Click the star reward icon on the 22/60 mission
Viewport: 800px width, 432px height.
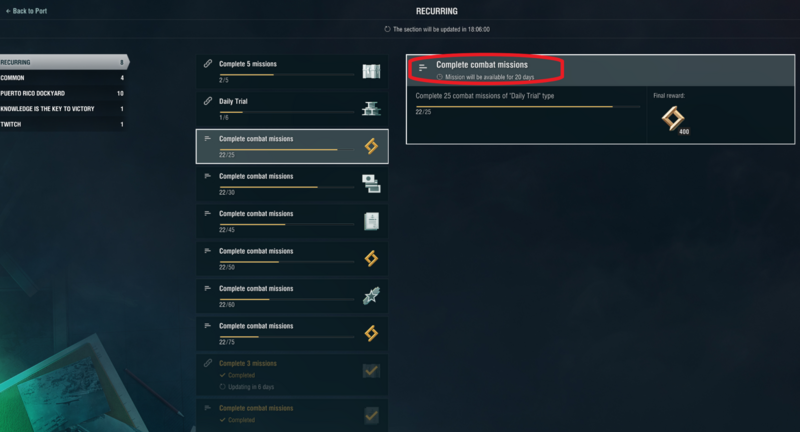371,296
